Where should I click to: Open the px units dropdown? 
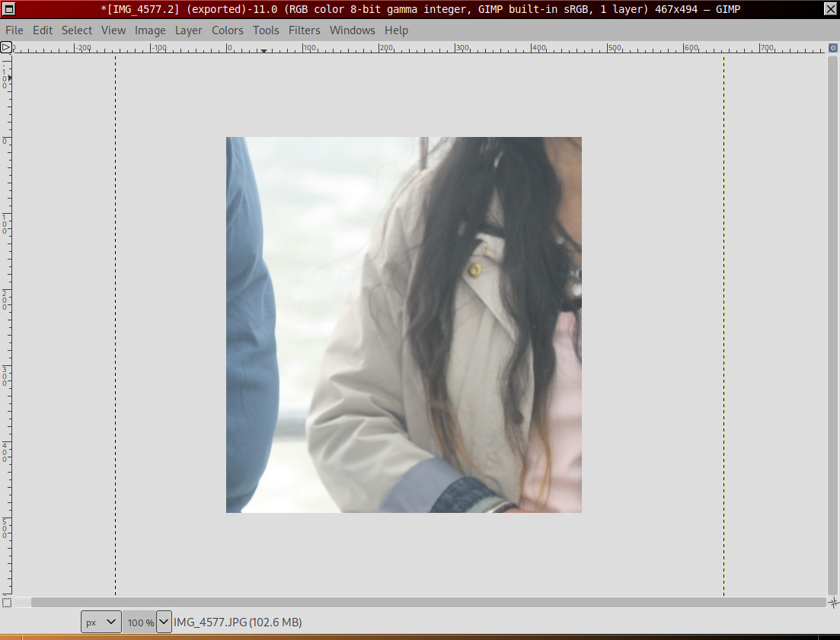point(101,622)
